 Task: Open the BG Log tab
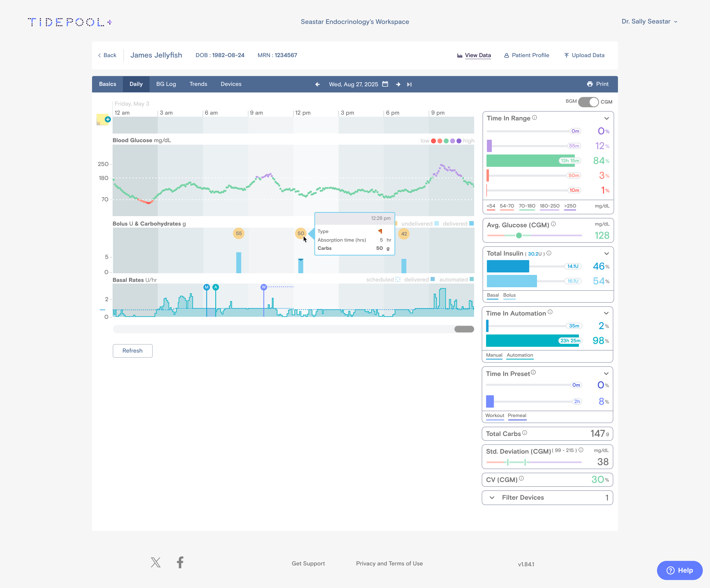pyautogui.click(x=166, y=84)
